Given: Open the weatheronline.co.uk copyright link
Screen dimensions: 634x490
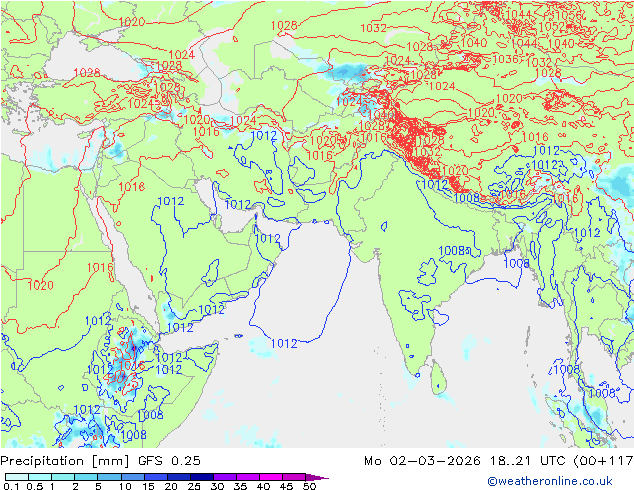Looking at the screenshot, I should coord(550,481).
